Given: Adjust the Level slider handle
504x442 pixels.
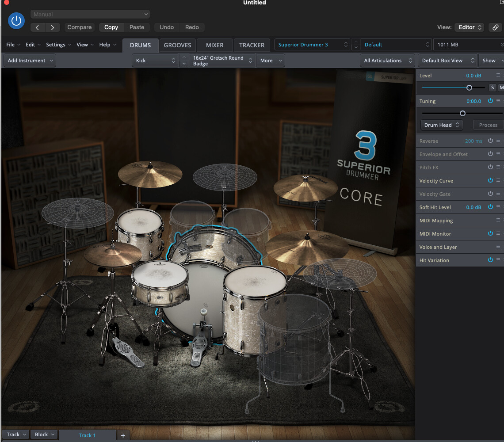Looking at the screenshot, I should [469, 88].
